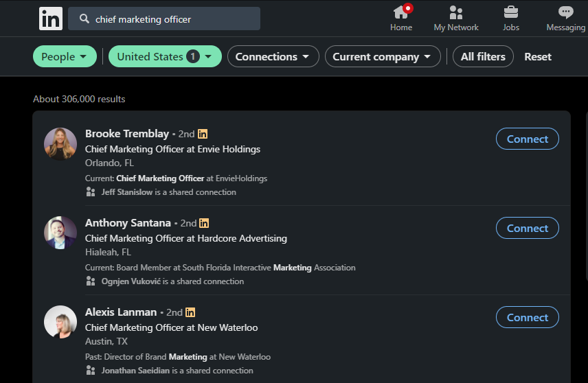Click 'Chief Marketing Officer at New Waterloo' text
The image size is (588, 383).
coord(171,327)
